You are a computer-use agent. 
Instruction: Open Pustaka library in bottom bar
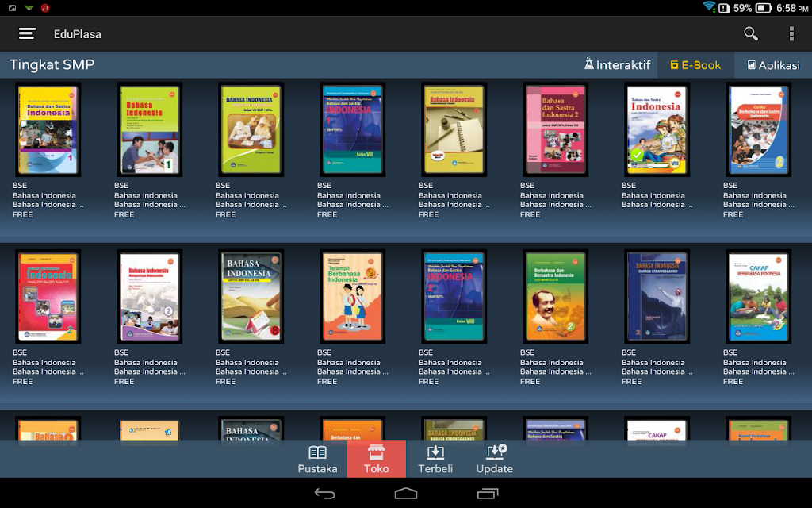(317, 460)
